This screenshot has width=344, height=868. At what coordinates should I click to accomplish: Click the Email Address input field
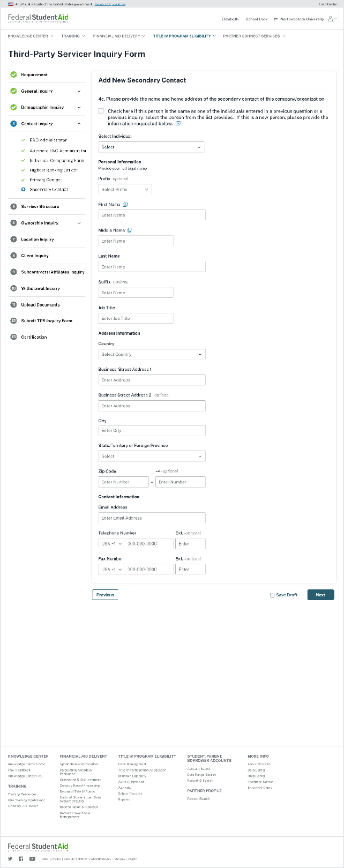point(152,518)
